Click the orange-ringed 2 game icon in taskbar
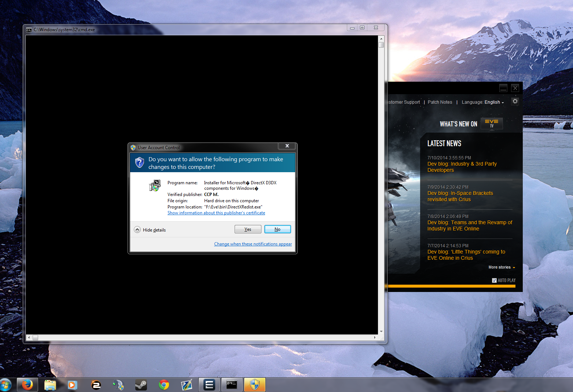 click(96, 385)
